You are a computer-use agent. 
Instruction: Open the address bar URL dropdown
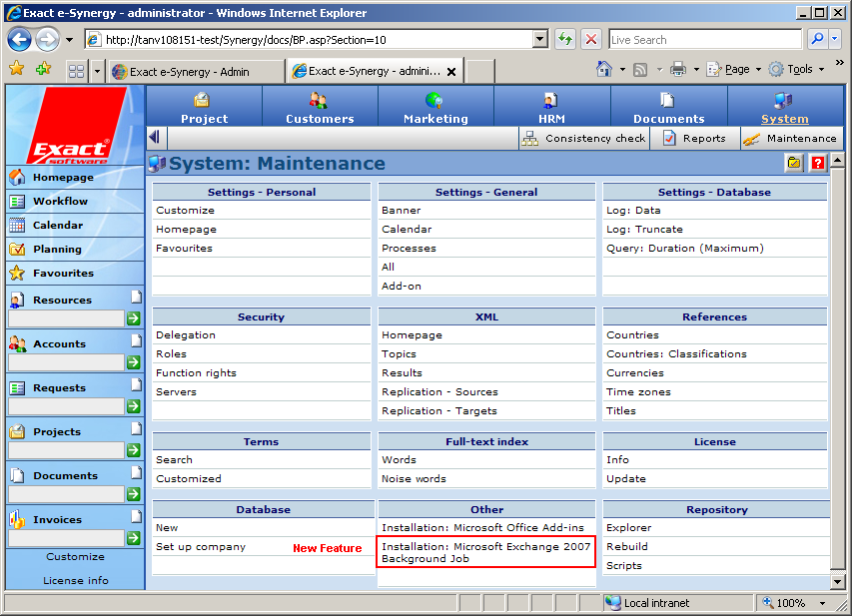[x=540, y=40]
